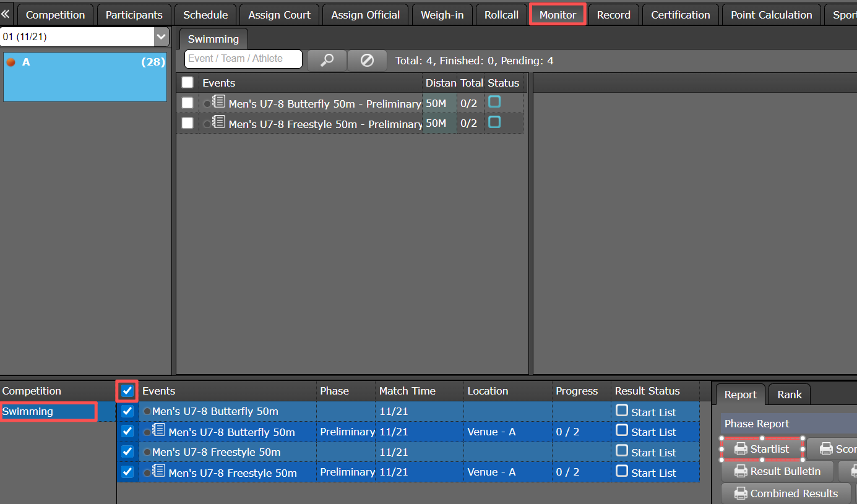This screenshot has width=857, height=504.
Task: Open the 01 (11/21) session dropdown
Action: (x=161, y=36)
